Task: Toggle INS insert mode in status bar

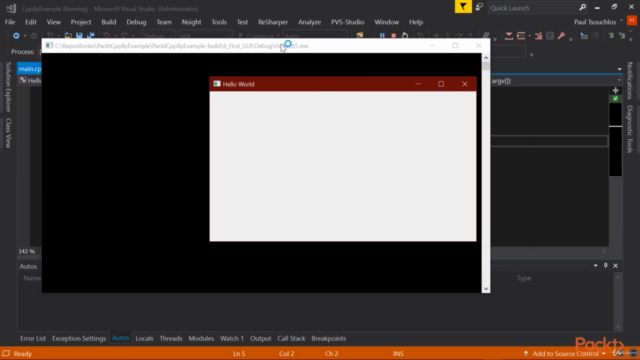Action: pos(398,353)
